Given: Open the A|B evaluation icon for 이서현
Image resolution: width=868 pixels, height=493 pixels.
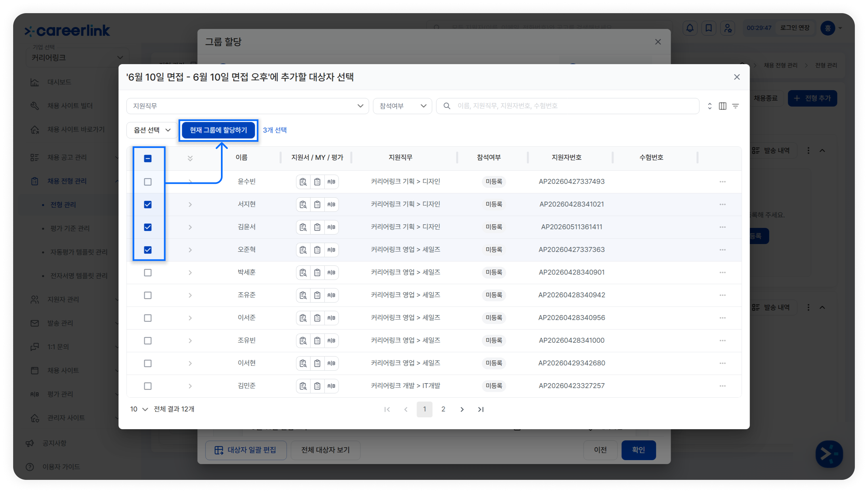Looking at the screenshot, I should point(331,363).
